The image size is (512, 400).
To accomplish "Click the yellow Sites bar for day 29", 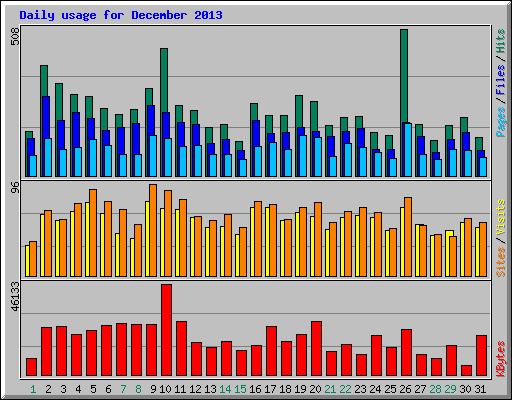I will pyautogui.click(x=449, y=233).
